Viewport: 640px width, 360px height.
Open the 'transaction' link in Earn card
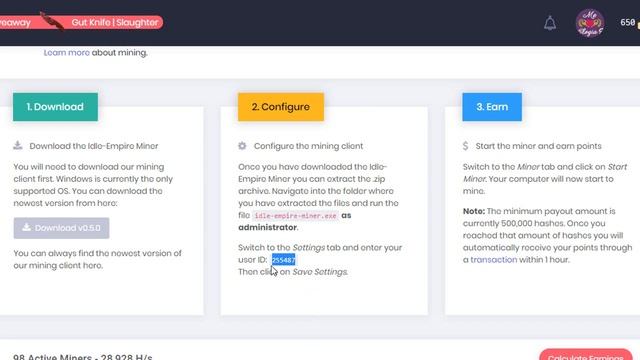[x=493, y=260]
